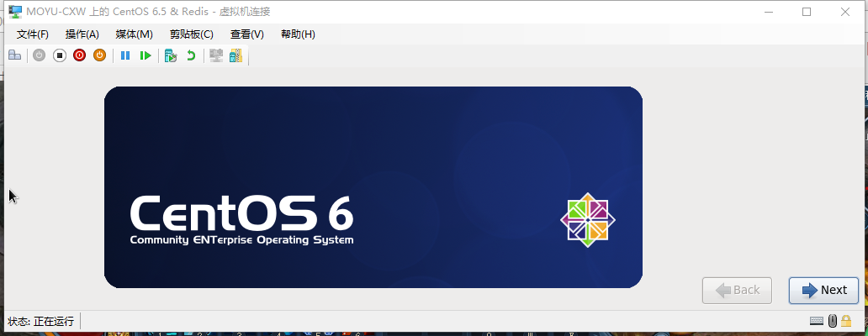Screen dimensions: 868x336
Task: Open the 文件(F) menu
Action: 33,34
